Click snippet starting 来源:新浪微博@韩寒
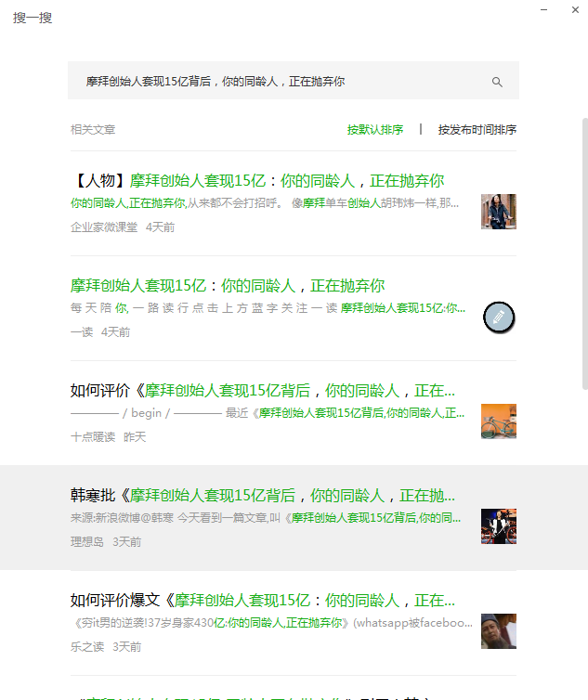The image size is (588, 700). pyautogui.click(x=266, y=518)
